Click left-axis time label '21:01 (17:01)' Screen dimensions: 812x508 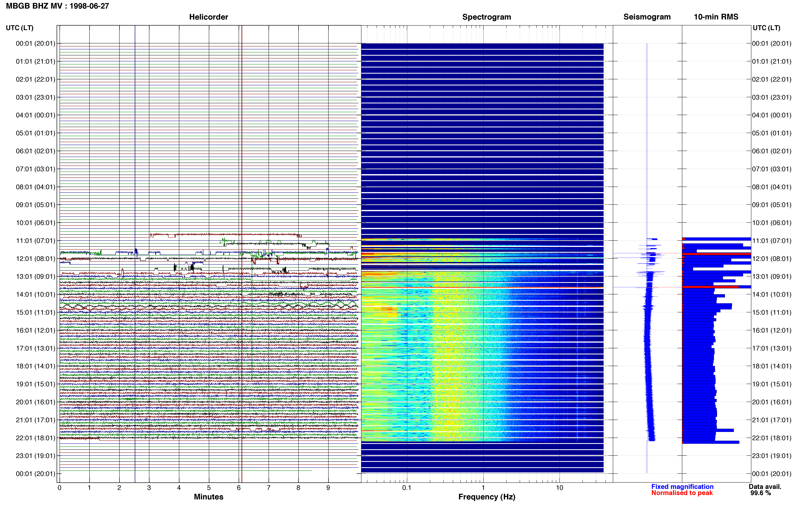36,420
